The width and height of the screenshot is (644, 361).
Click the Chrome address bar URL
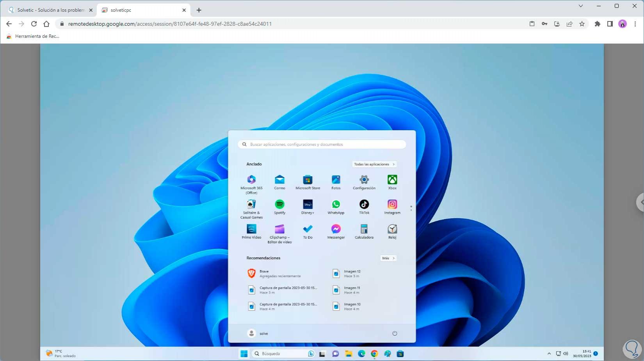point(170,24)
